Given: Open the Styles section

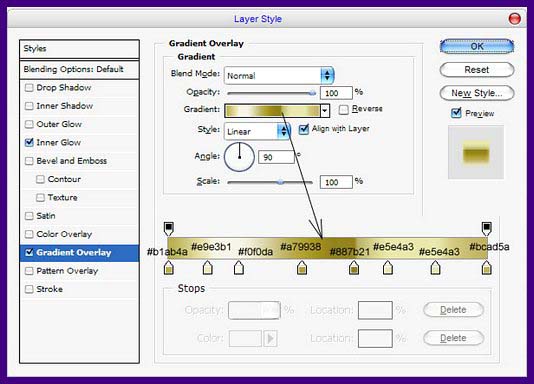Looking at the screenshot, I should tap(79, 49).
